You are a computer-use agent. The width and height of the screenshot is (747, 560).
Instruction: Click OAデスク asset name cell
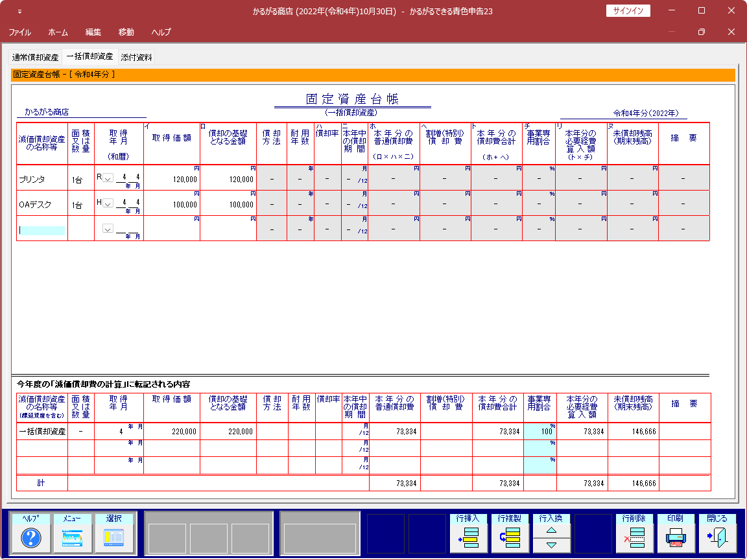[x=42, y=204]
